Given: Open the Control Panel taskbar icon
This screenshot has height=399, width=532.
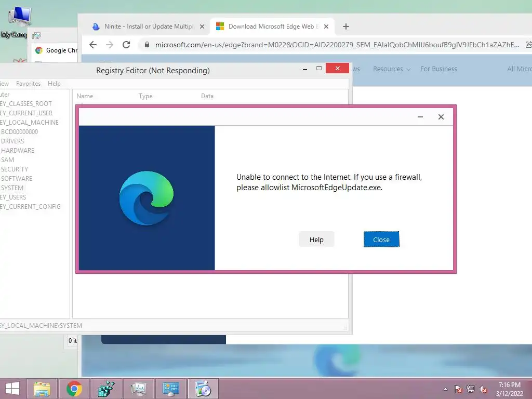Looking at the screenshot, I should [170, 389].
